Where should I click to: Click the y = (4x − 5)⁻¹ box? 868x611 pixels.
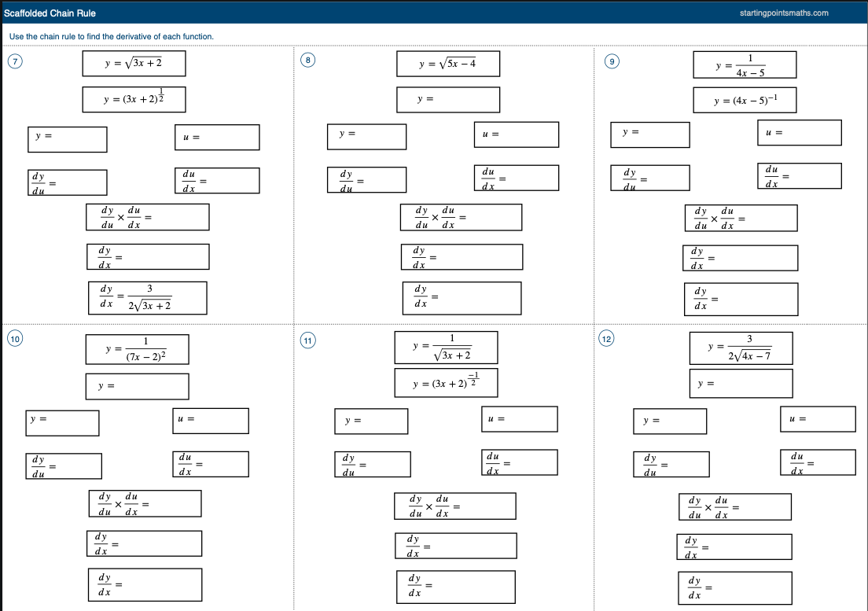745,101
